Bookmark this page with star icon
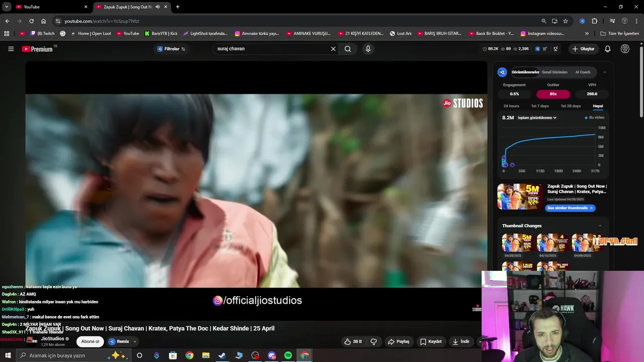The width and height of the screenshot is (644, 362). (x=566, y=21)
